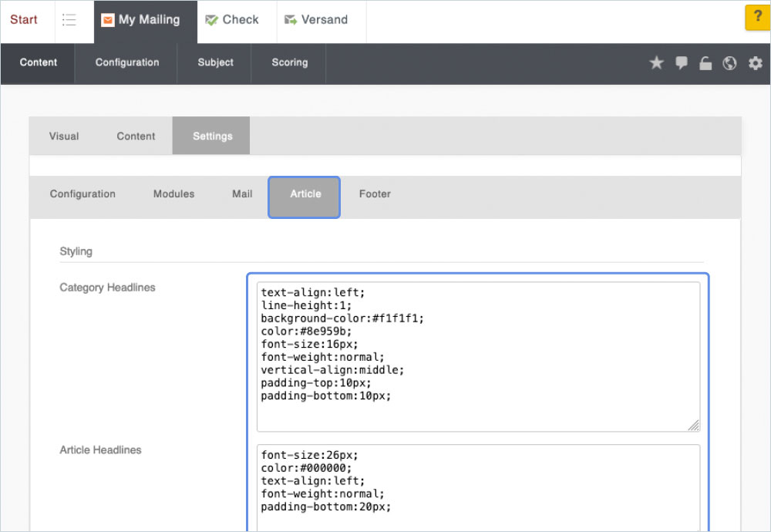The height and width of the screenshot is (532, 771).
Task: Click the Styling section heading
Action: click(76, 251)
